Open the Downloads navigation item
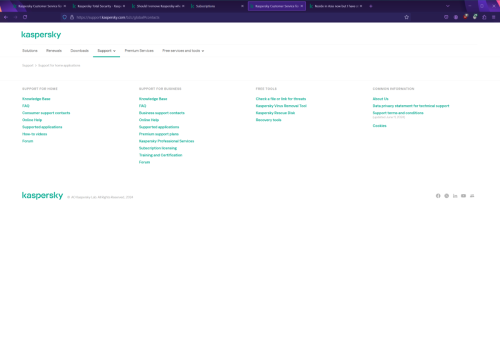This screenshot has width=500, height=361. pyautogui.click(x=79, y=51)
